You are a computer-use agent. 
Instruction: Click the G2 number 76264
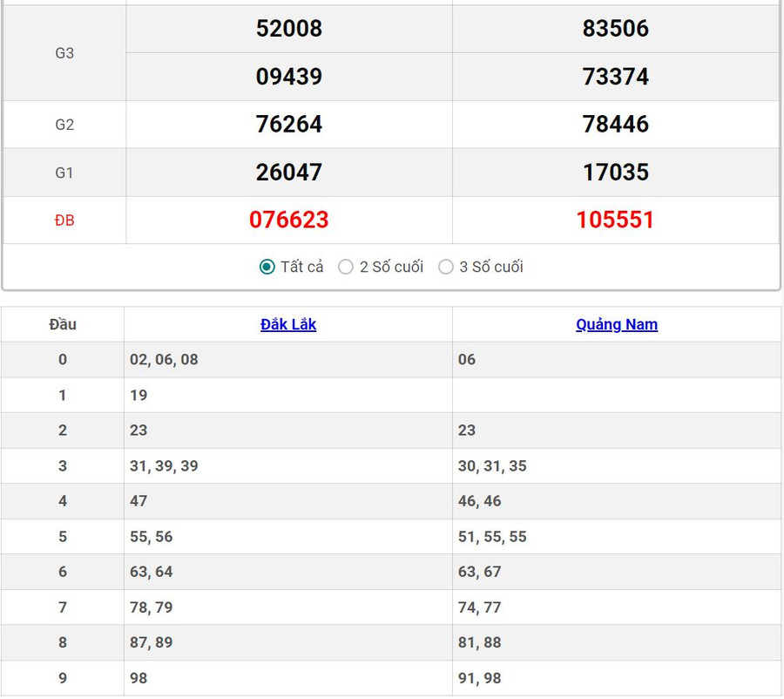click(x=289, y=124)
